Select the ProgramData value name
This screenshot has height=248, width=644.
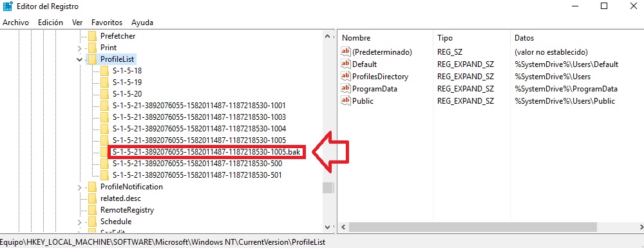tap(375, 89)
